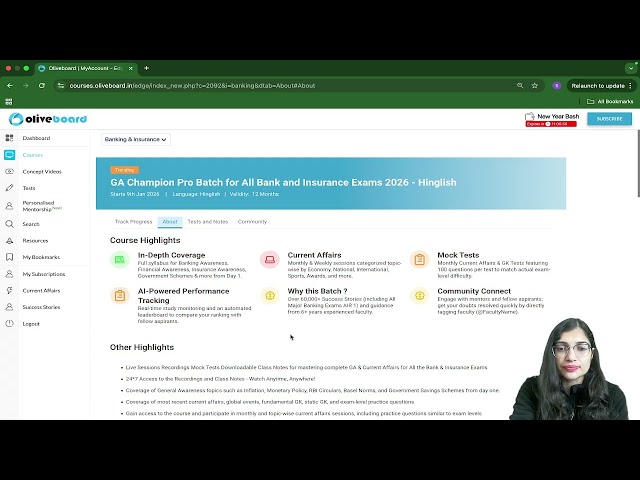
Task: Click the Oliveboard logo
Action: (x=48, y=119)
